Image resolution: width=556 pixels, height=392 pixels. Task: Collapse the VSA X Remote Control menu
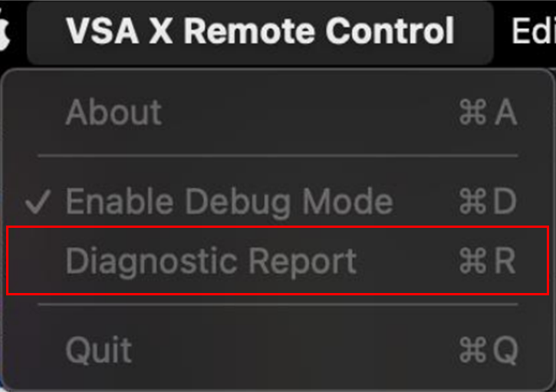coord(260,32)
